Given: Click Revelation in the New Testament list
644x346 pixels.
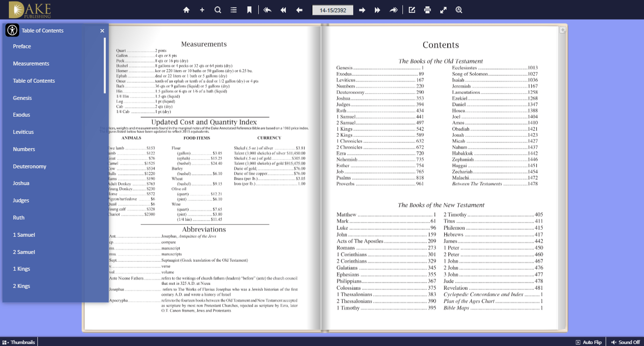Looking at the screenshot, I should coord(493,288).
